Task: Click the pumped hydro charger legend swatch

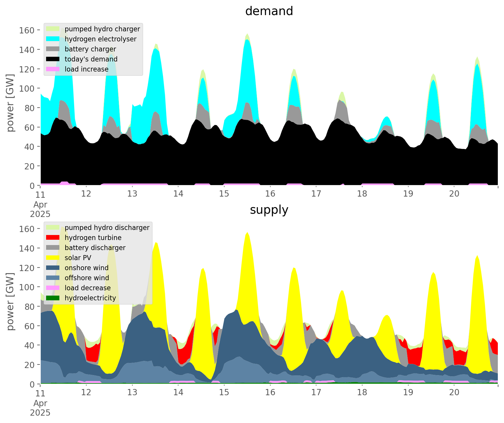Action: pyautogui.click(x=53, y=29)
